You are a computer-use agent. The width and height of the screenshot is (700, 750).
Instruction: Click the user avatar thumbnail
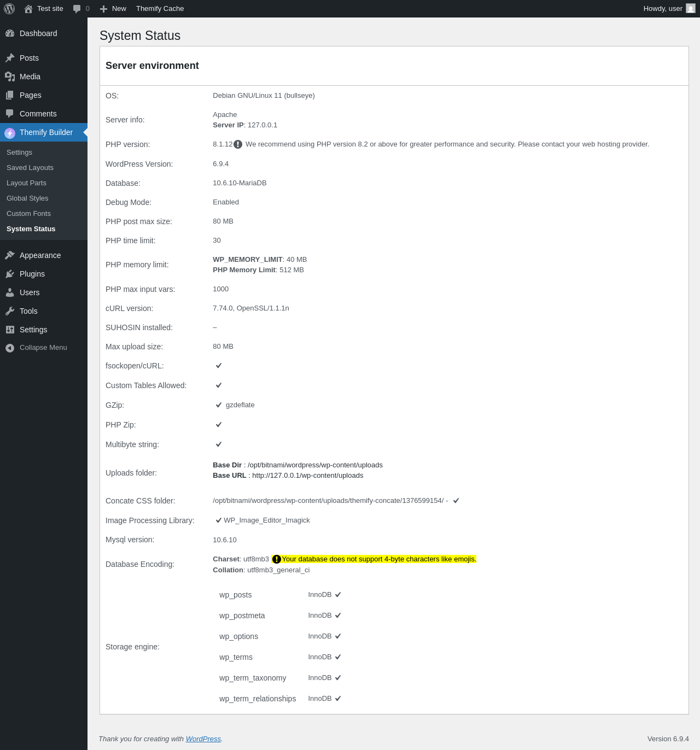691,9
